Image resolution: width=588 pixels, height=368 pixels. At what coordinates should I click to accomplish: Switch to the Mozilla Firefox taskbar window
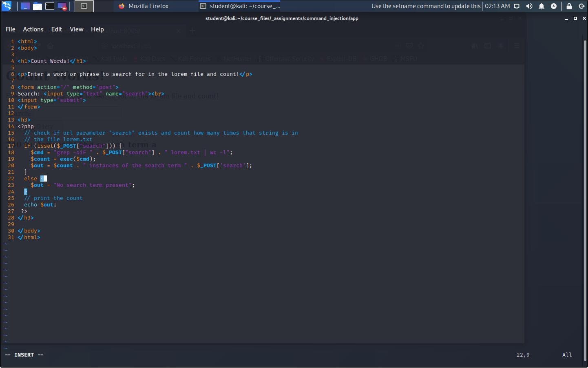[x=144, y=6]
